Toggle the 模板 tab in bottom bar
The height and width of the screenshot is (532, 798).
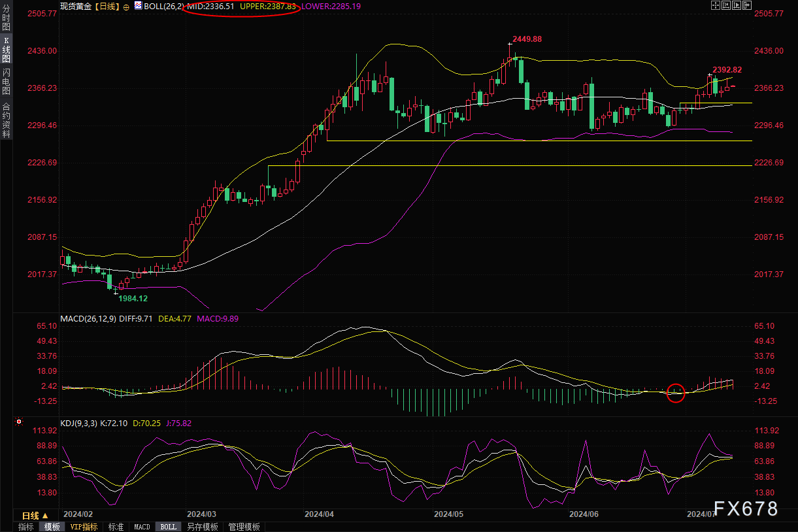(x=52, y=527)
